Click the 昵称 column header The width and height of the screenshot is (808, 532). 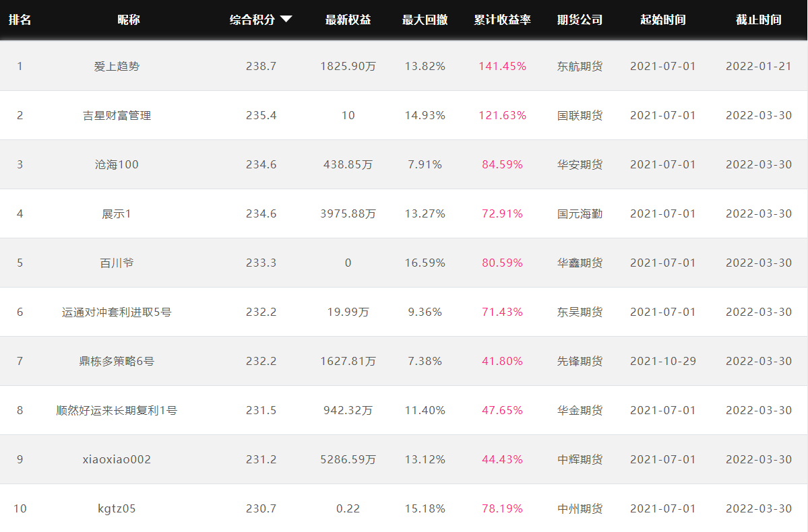[128, 20]
